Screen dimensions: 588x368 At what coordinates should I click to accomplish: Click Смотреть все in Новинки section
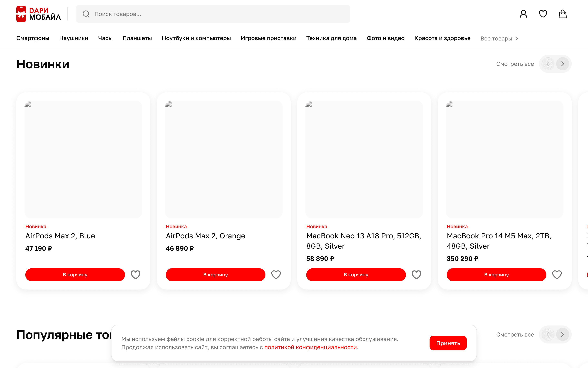click(x=515, y=64)
